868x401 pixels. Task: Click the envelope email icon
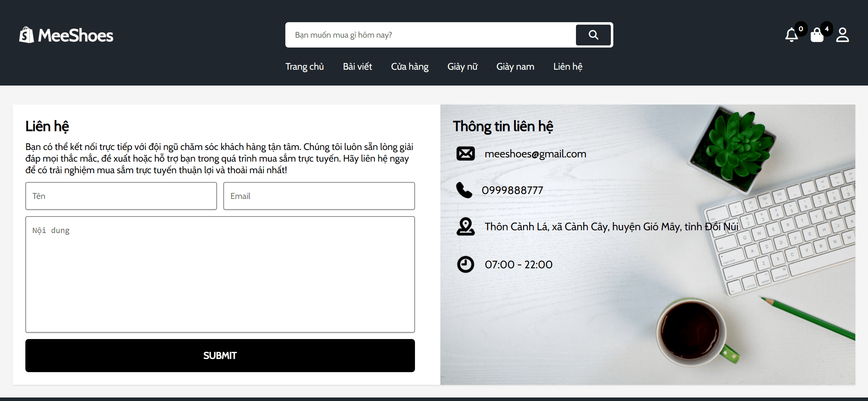coord(466,153)
